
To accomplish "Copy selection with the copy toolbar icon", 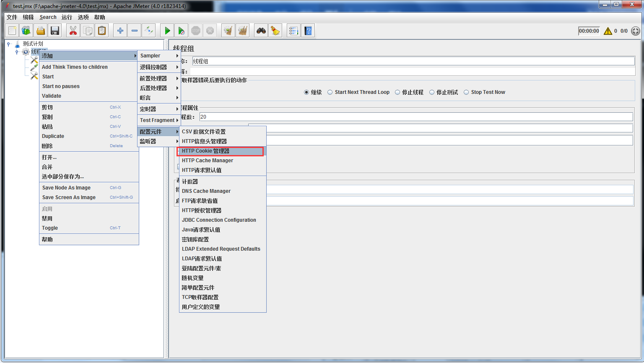I will tap(87, 30).
